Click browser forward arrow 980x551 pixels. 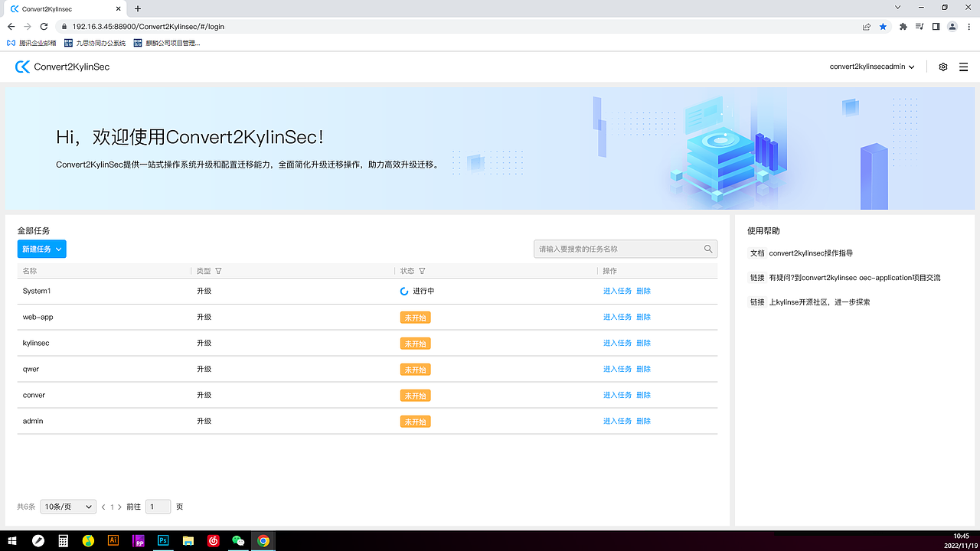tap(28, 26)
